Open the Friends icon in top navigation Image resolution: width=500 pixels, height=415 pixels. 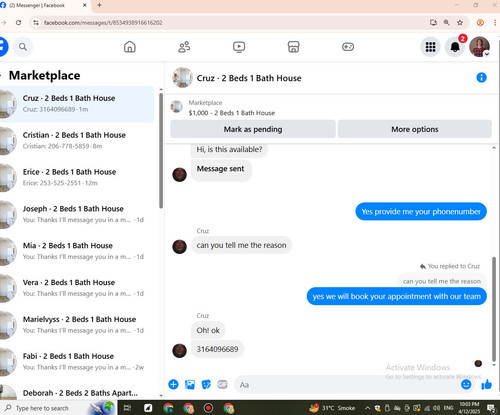184,47
